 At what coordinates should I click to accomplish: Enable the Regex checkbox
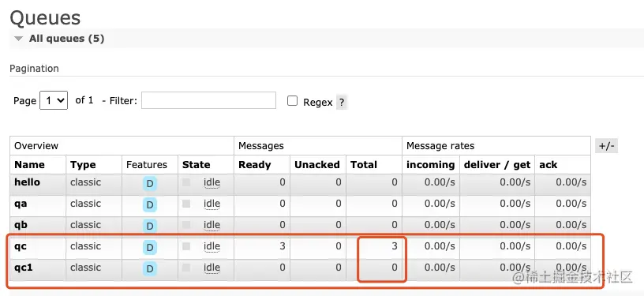click(292, 101)
